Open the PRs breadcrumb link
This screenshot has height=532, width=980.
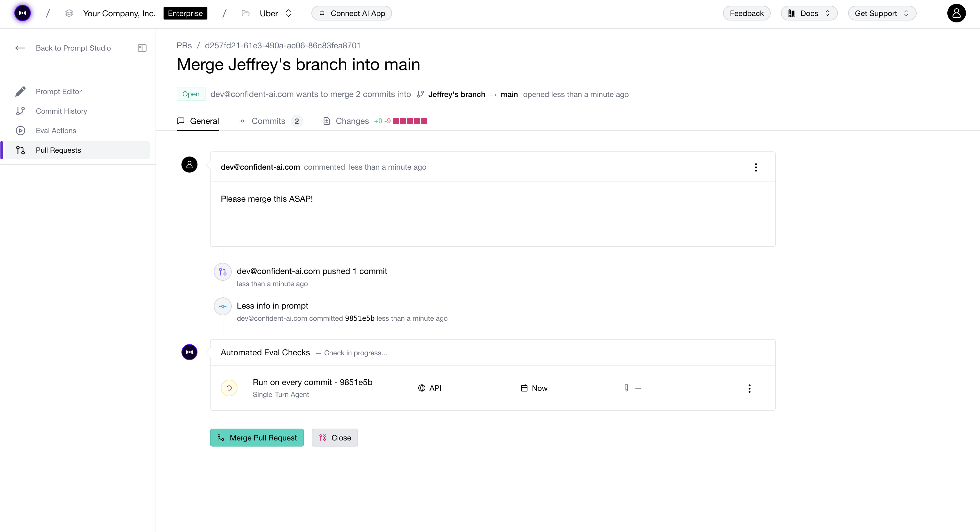click(x=184, y=45)
